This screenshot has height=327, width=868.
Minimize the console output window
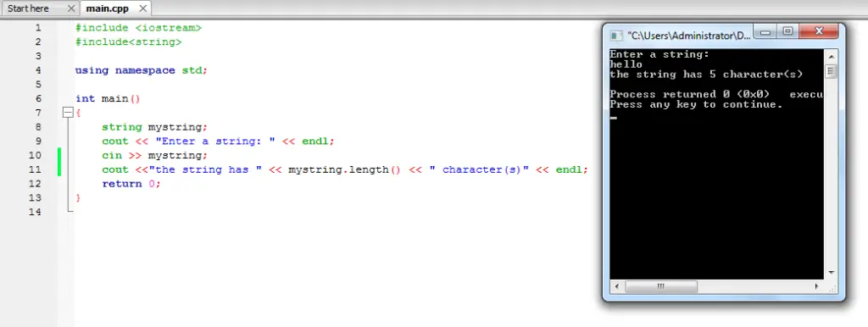pos(765,32)
